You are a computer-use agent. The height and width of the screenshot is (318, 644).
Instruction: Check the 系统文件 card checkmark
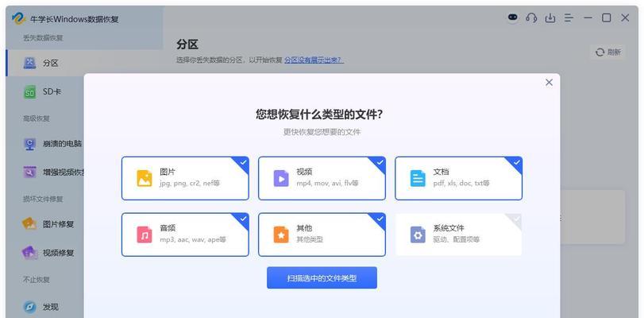(516, 219)
